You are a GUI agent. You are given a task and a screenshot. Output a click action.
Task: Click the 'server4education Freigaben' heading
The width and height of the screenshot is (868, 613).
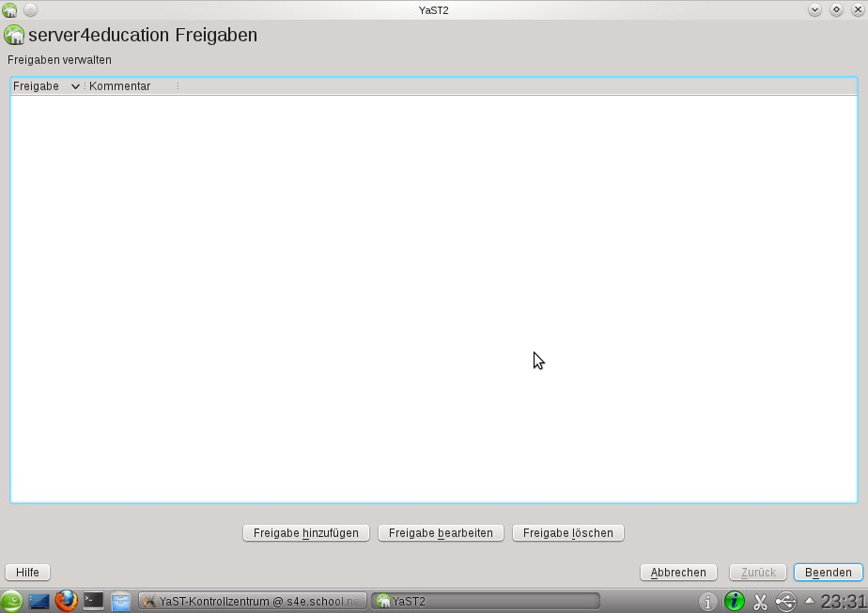coord(143,35)
